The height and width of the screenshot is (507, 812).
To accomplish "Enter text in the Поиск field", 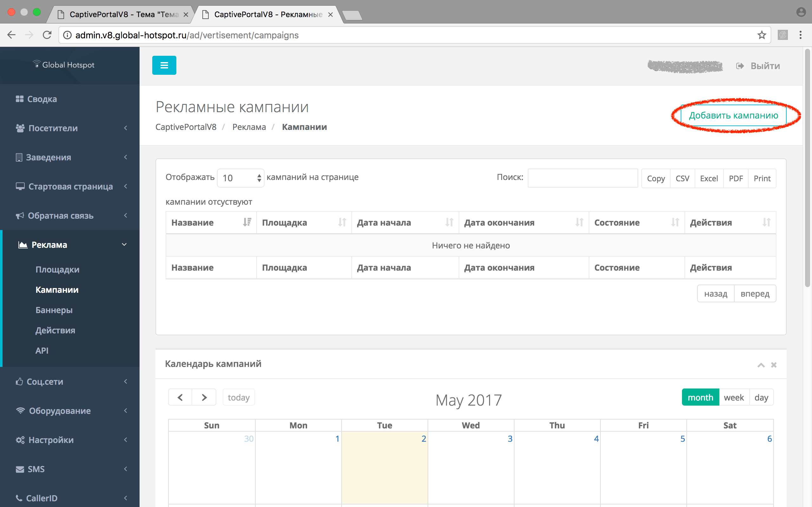I will [581, 177].
